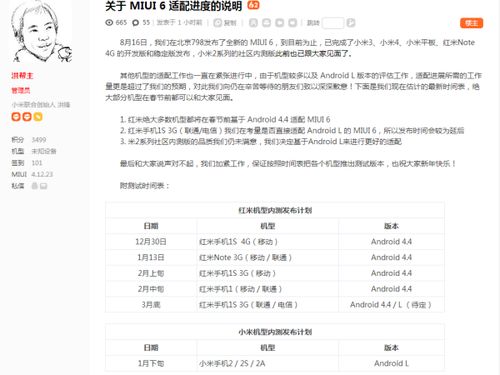The image size is (500, 375).
Task: Click the second orange medal under the username
Action: click(27, 117)
